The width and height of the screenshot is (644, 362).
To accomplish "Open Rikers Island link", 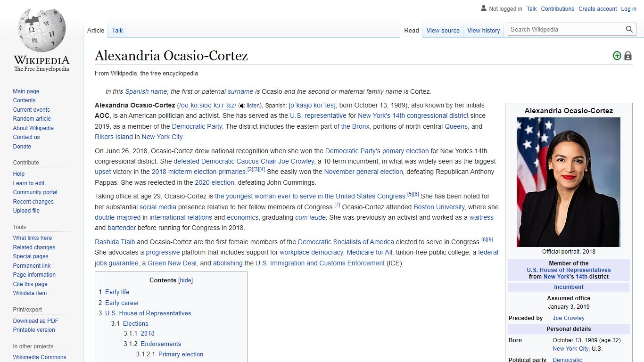I will (114, 137).
